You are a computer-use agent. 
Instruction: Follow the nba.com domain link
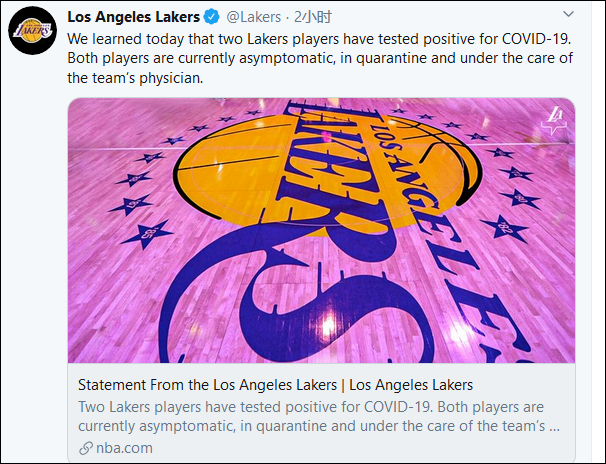pos(124,448)
